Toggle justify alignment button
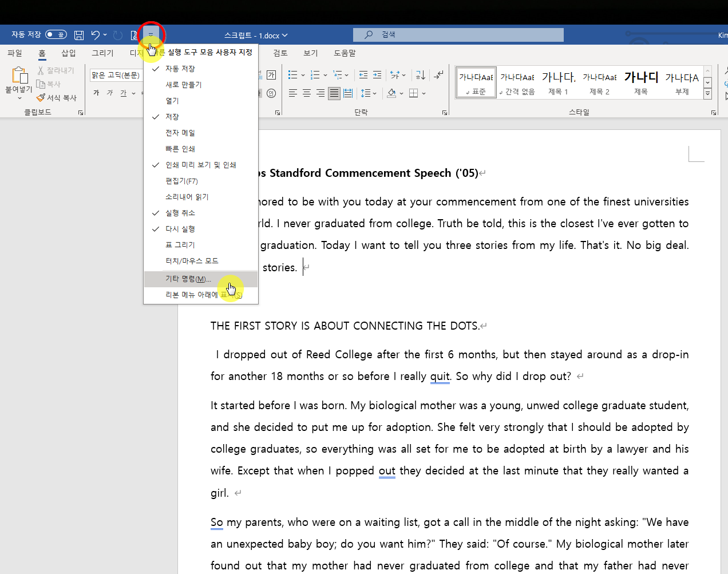The image size is (728, 574). (x=334, y=93)
